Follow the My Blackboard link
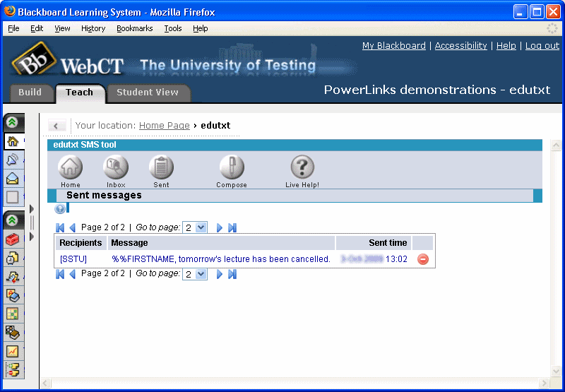565x392 pixels. click(394, 46)
